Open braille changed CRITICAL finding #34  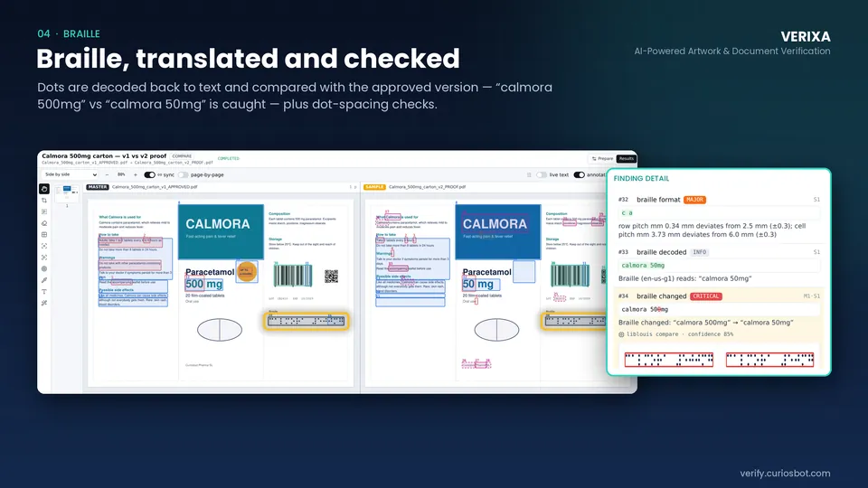pos(719,296)
